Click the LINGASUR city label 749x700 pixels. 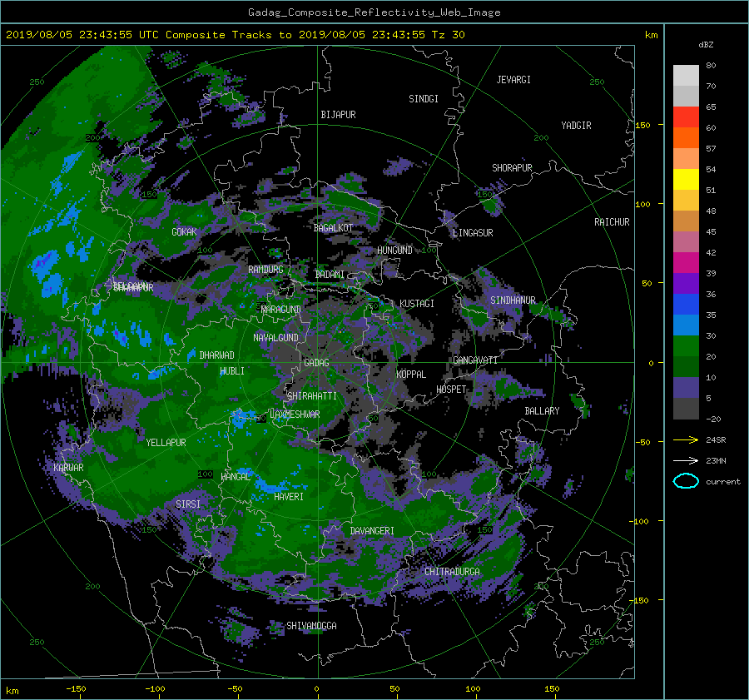[473, 233]
